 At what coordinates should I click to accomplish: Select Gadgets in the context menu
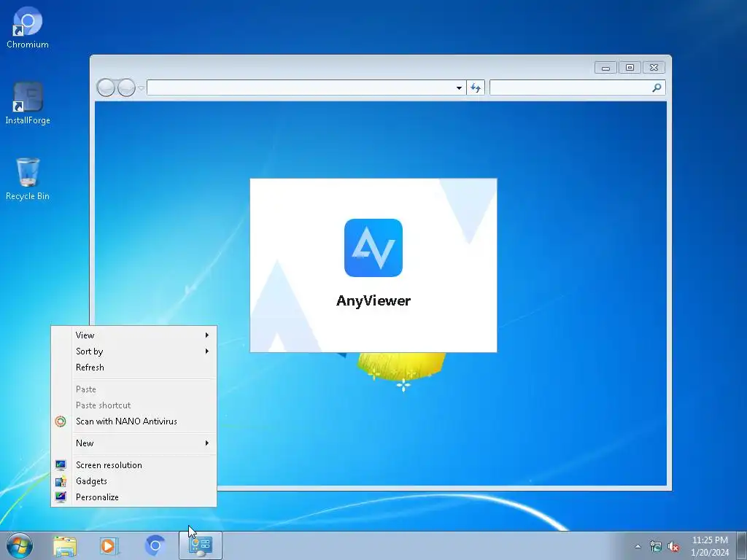pos(134,481)
